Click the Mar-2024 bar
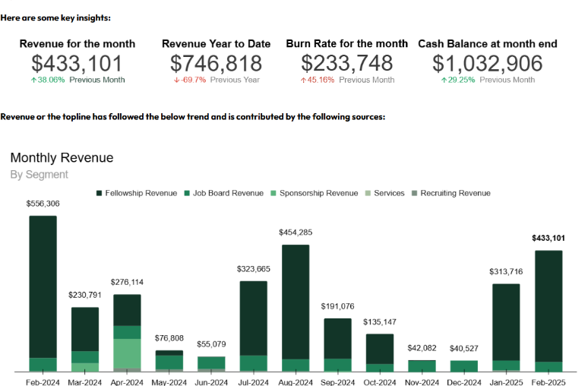588x386 pixels. pyautogui.click(x=85, y=340)
